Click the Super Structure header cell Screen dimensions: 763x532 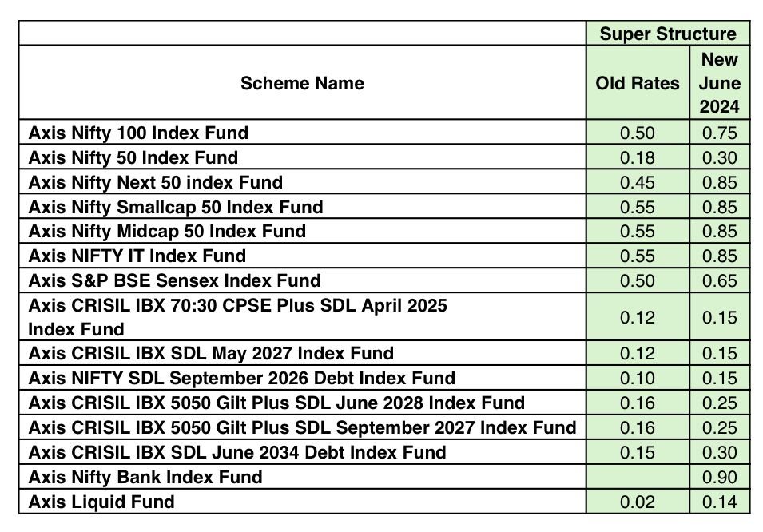(668, 34)
